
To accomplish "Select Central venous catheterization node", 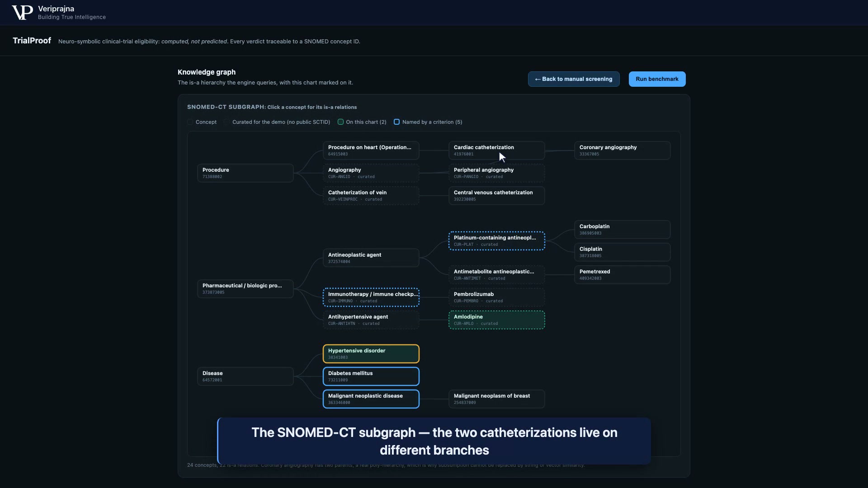I will [496, 196].
